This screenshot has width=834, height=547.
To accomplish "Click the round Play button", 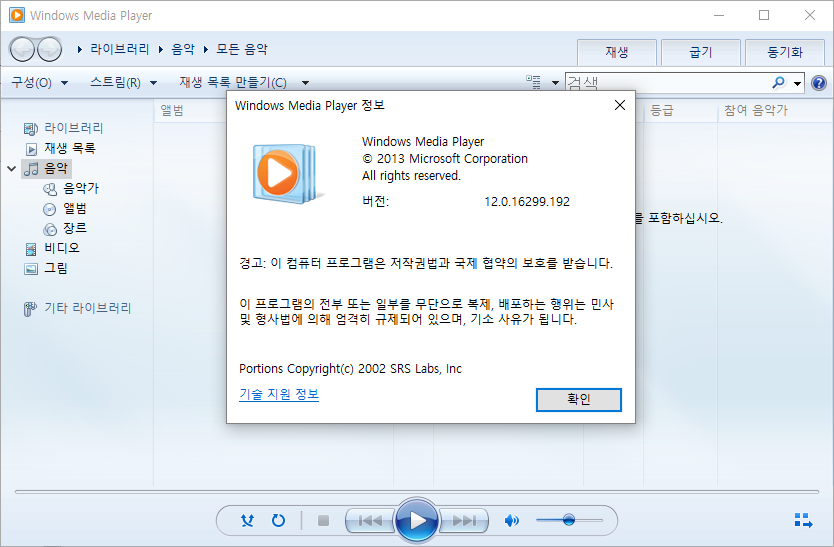I will pos(417,520).
